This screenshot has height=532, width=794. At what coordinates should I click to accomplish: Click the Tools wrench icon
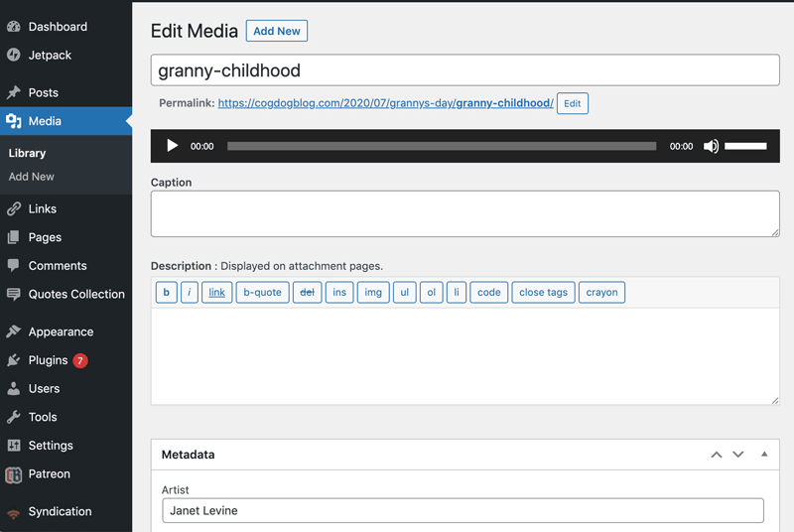tap(14, 417)
